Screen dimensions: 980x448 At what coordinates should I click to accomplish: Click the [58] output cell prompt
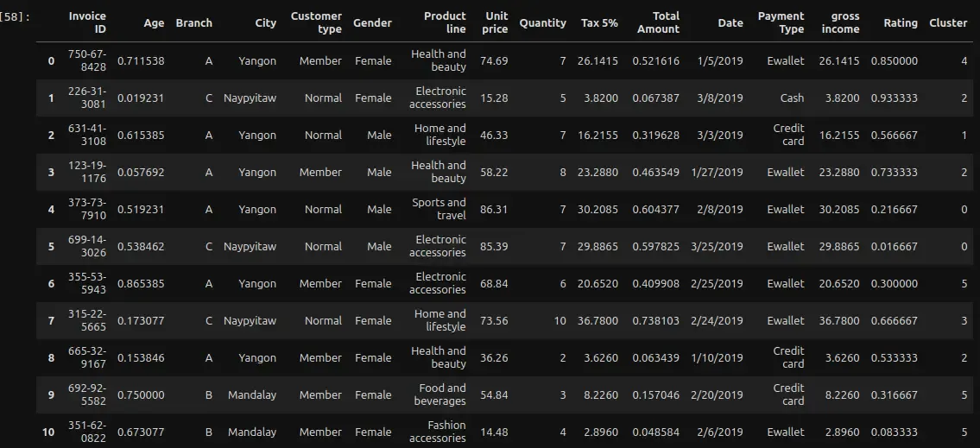click(16, 16)
